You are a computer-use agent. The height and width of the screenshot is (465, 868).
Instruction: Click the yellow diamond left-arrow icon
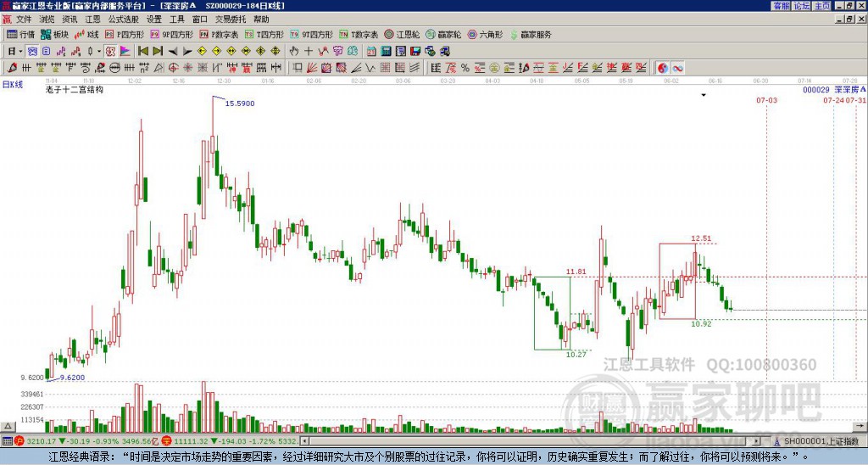point(202,52)
